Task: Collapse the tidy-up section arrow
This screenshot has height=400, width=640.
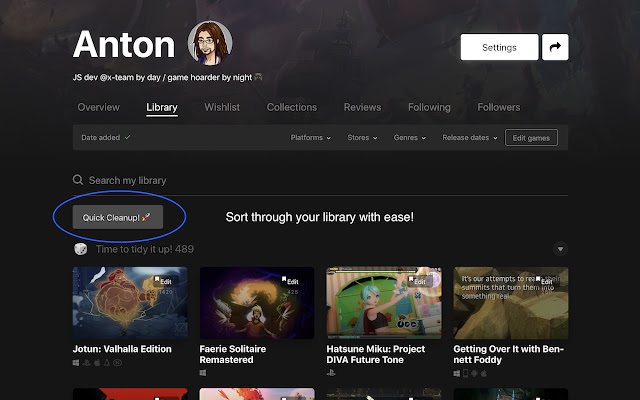Action: [560, 249]
